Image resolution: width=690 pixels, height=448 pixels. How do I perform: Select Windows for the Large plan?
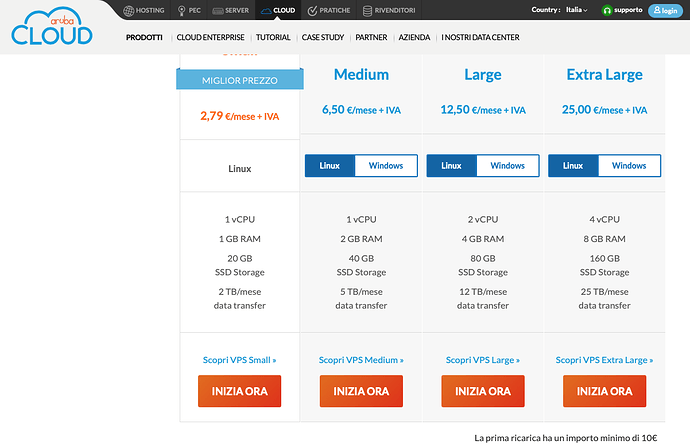[508, 165]
